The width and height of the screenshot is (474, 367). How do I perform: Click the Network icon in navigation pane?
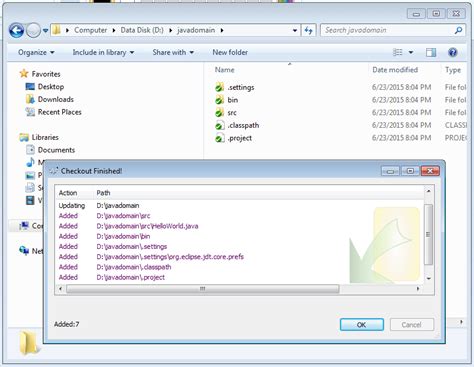(24, 250)
